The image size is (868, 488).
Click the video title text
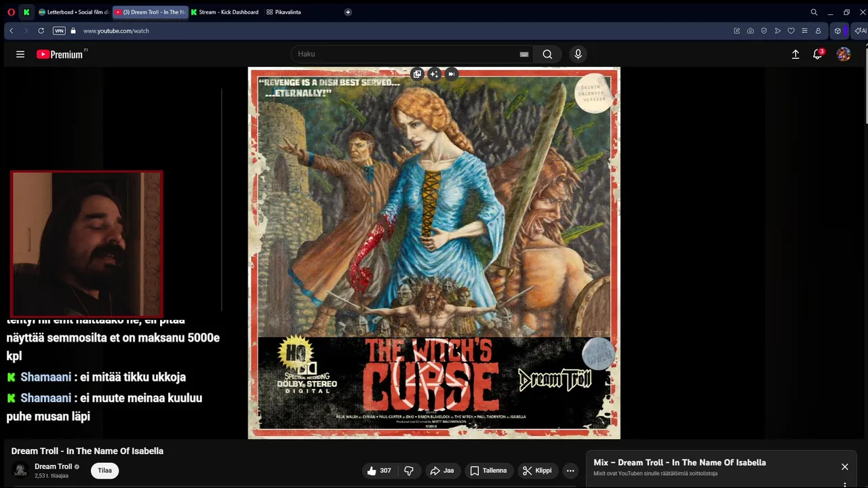[x=87, y=451]
